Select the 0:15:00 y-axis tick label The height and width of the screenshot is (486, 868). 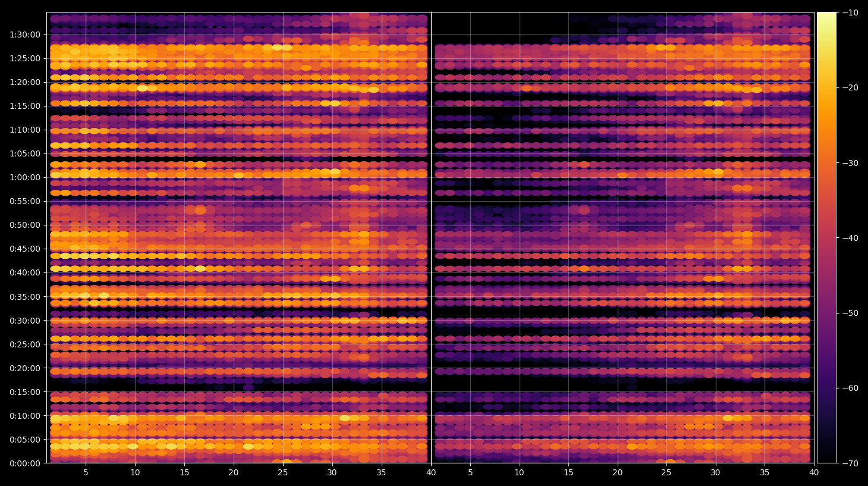coord(25,392)
